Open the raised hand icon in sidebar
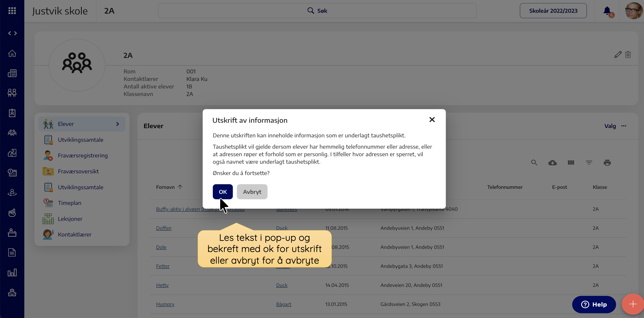The height and width of the screenshot is (318, 644). 12,213
